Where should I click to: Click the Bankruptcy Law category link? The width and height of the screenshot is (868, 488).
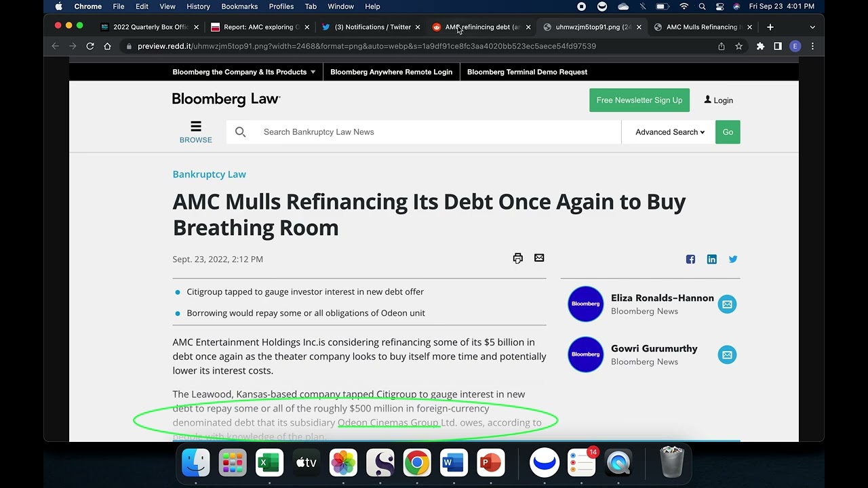tap(209, 174)
